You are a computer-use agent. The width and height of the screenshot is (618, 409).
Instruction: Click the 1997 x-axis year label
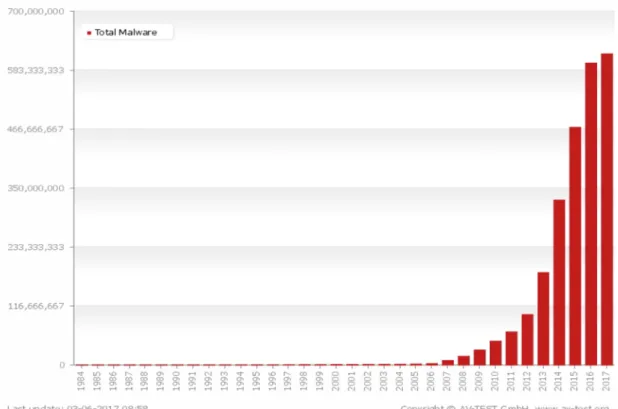pyautogui.click(x=288, y=381)
